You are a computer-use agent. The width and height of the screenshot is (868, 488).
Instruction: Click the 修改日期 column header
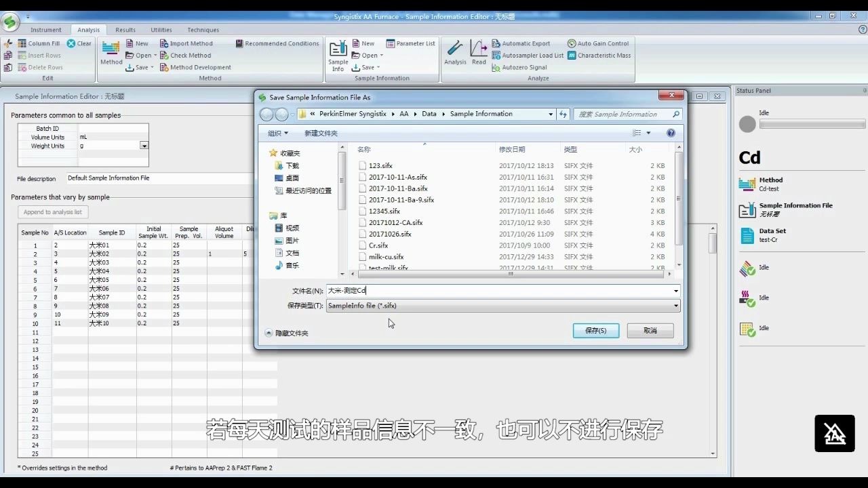tap(512, 149)
